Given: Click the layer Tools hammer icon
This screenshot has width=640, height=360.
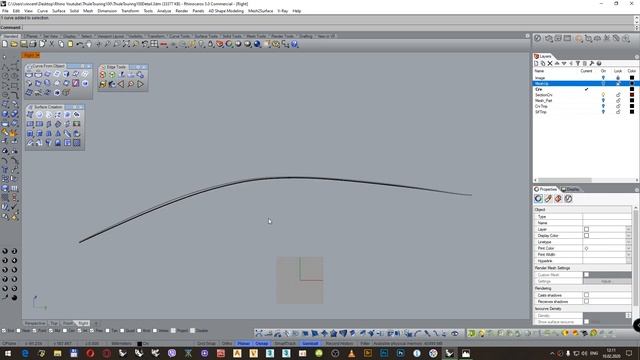Looking at the screenshot, I should (x=591, y=63).
